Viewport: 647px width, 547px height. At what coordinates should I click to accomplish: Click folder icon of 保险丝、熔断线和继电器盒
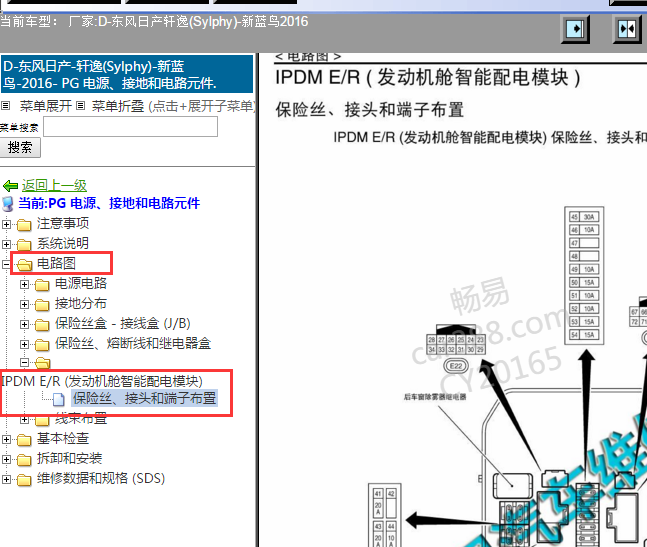pyautogui.click(x=42, y=344)
